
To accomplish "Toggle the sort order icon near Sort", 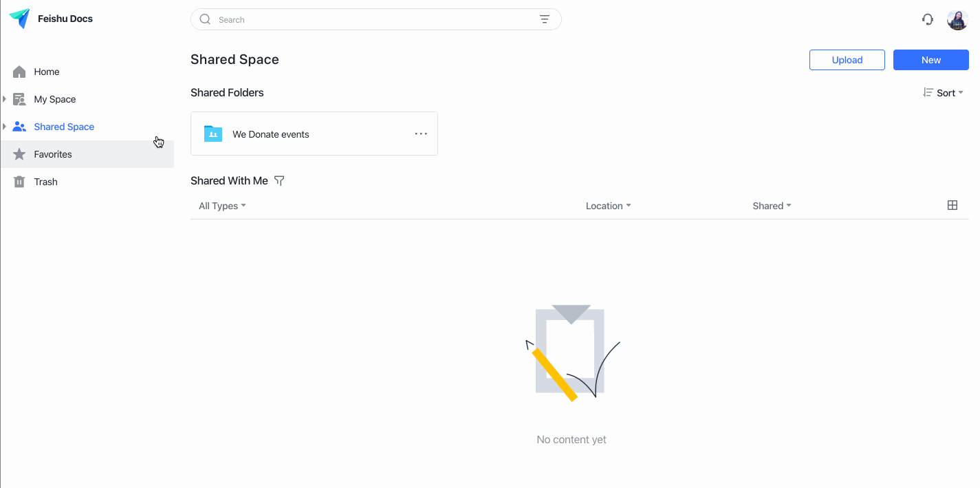I will click(x=928, y=92).
